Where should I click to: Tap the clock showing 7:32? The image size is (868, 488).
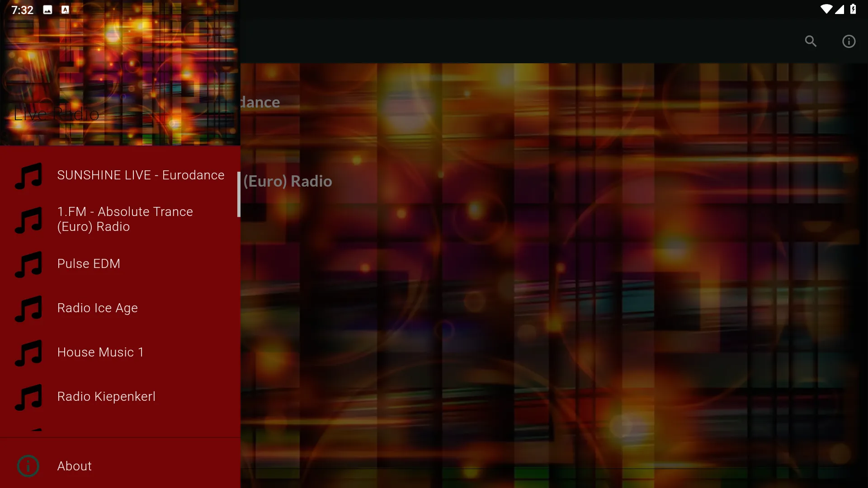pos(22,10)
